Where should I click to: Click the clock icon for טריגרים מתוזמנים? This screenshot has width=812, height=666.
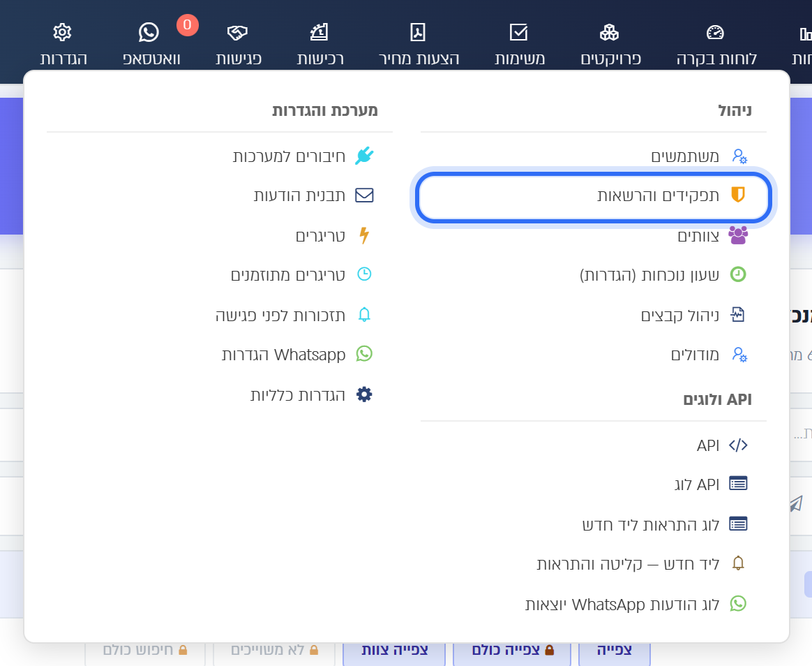364,274
